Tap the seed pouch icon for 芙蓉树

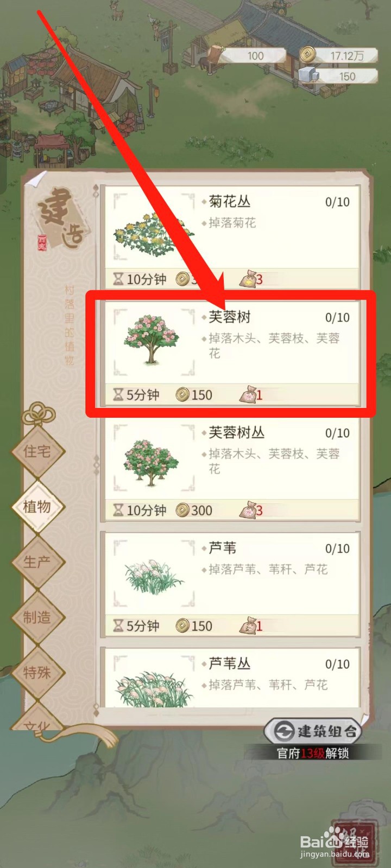pos(248,394)
